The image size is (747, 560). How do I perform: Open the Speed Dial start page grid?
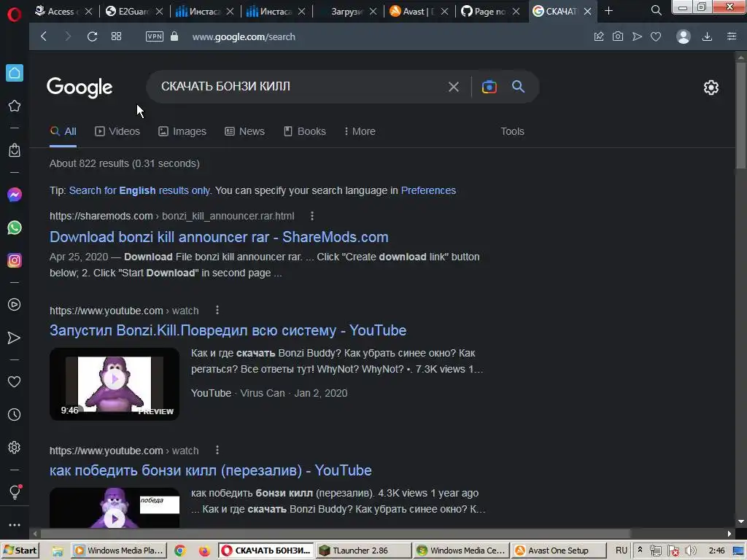(116, 36)
